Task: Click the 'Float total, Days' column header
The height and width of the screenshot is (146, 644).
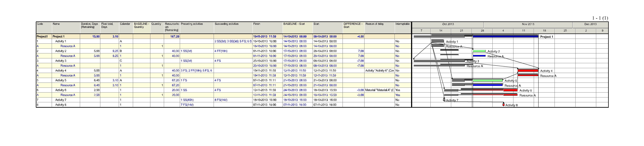Action: pyautogui.click(x=107, y=25)
